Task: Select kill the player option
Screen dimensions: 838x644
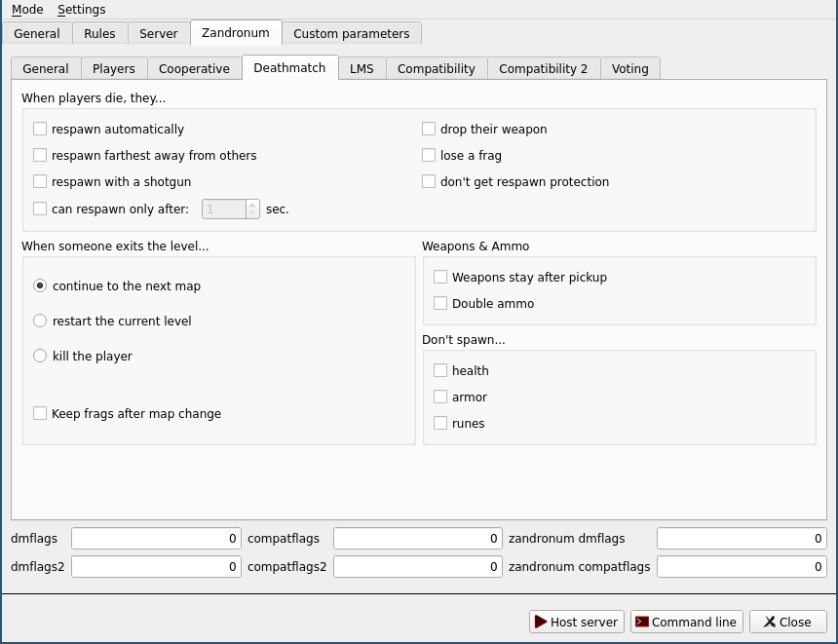Action: 40,356
